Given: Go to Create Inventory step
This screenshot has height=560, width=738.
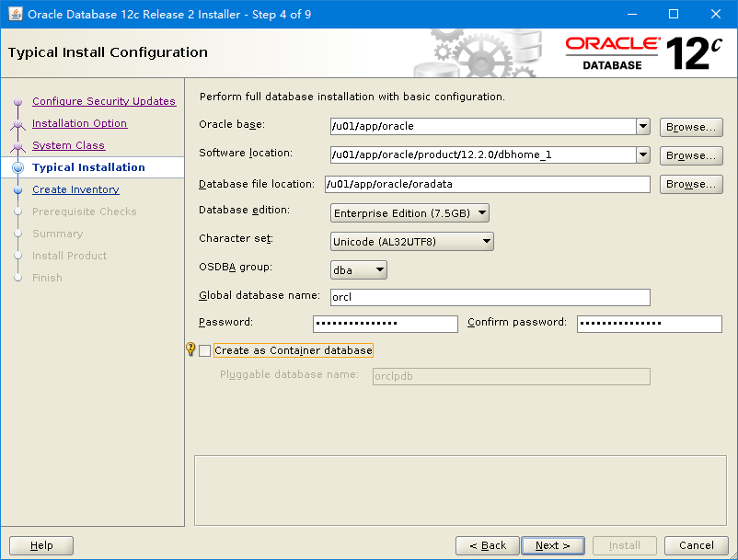Looking at the screenshot, I should point(75,189).
